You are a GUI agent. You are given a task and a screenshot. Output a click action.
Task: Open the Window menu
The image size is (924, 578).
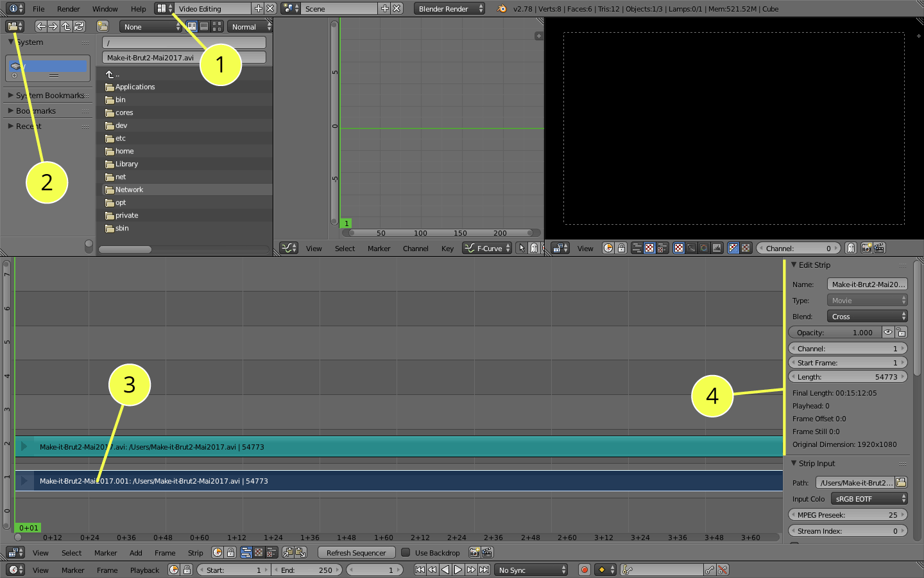[105, 8]
